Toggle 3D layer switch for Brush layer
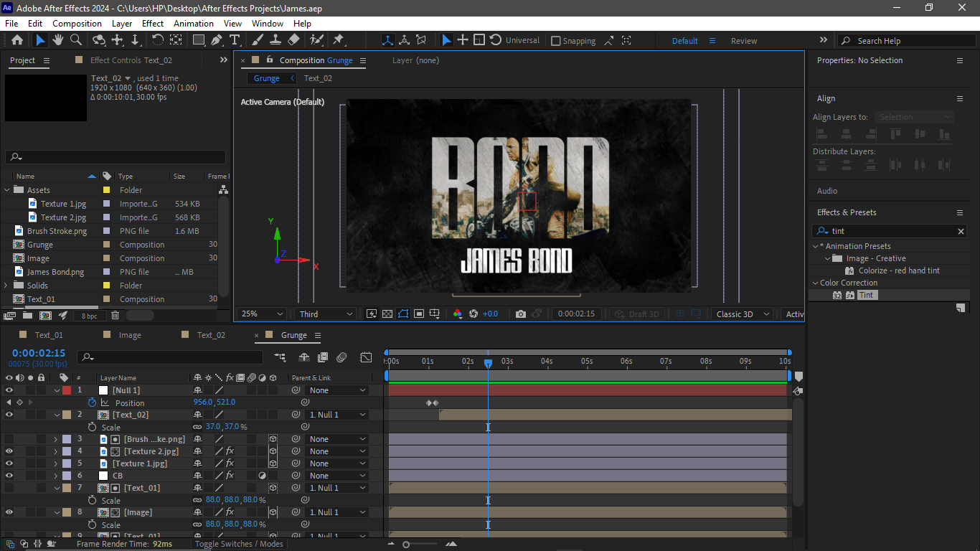 click(x=273, y=439)
